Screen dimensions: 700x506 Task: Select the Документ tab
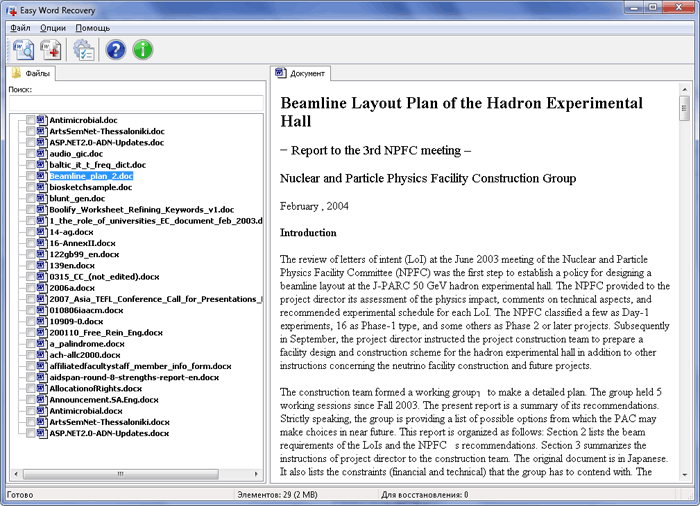300,73
